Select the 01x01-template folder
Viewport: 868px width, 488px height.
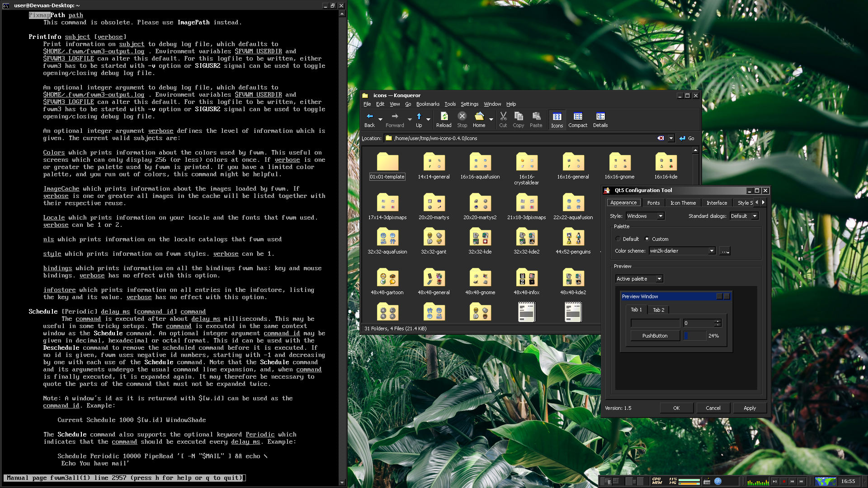tap(387, 166)
